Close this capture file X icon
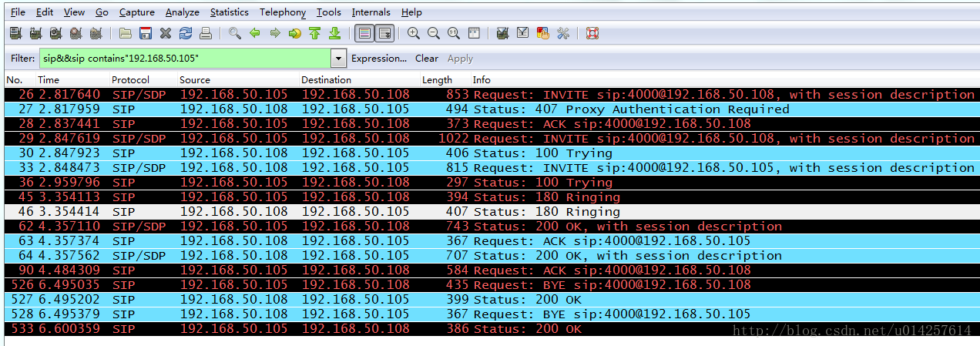The image size is (980, 346). tap(166, 33)
